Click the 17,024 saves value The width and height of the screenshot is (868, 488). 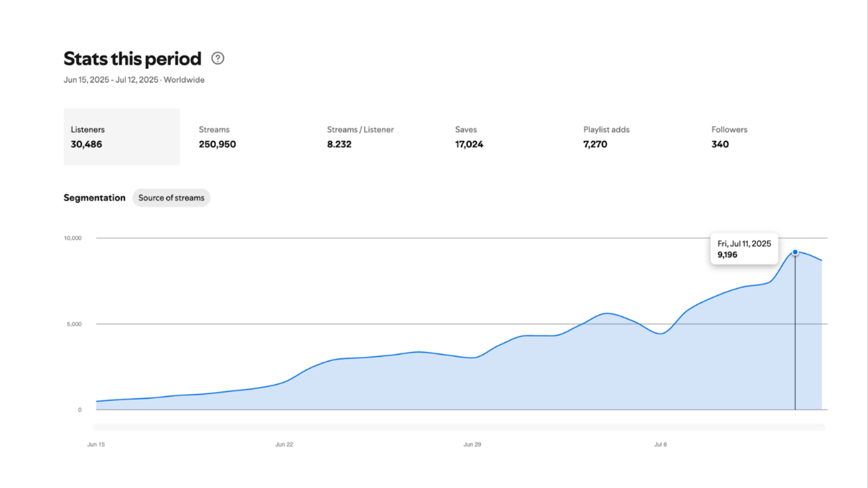[469, 144]
